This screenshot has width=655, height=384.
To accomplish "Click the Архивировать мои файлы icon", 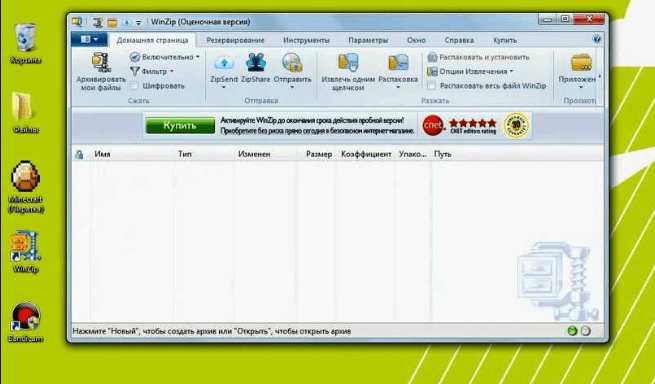I will coord(101,63).
